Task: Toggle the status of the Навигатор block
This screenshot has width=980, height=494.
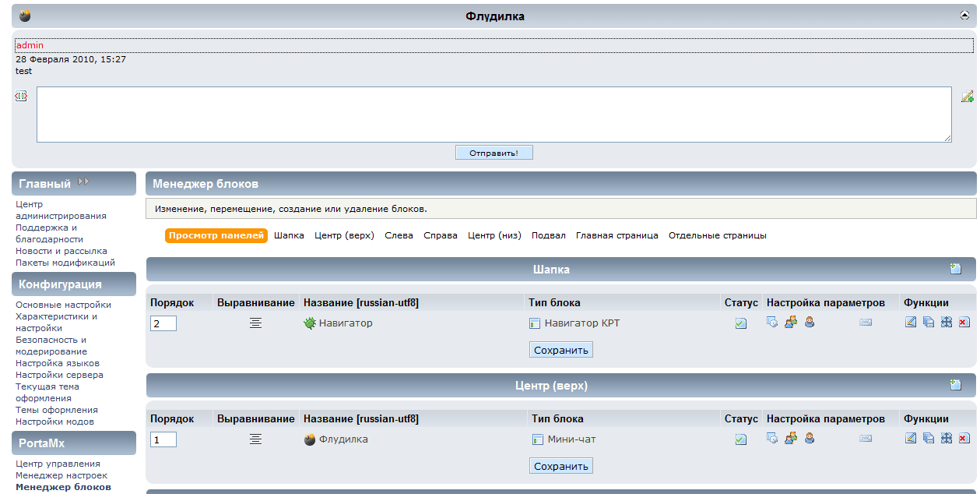Action: [x=740, y=323]
